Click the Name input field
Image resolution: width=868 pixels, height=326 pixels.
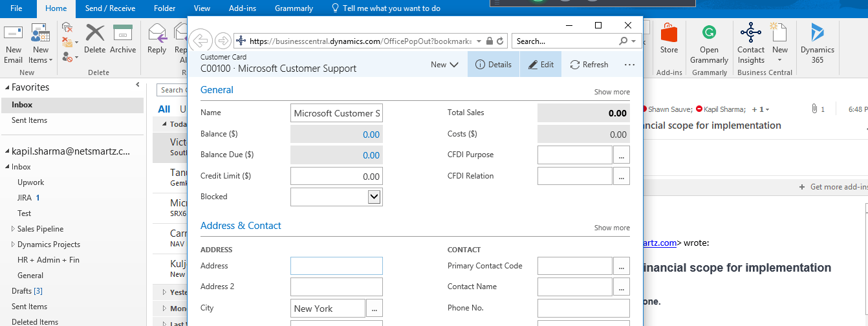pos(336,113)
